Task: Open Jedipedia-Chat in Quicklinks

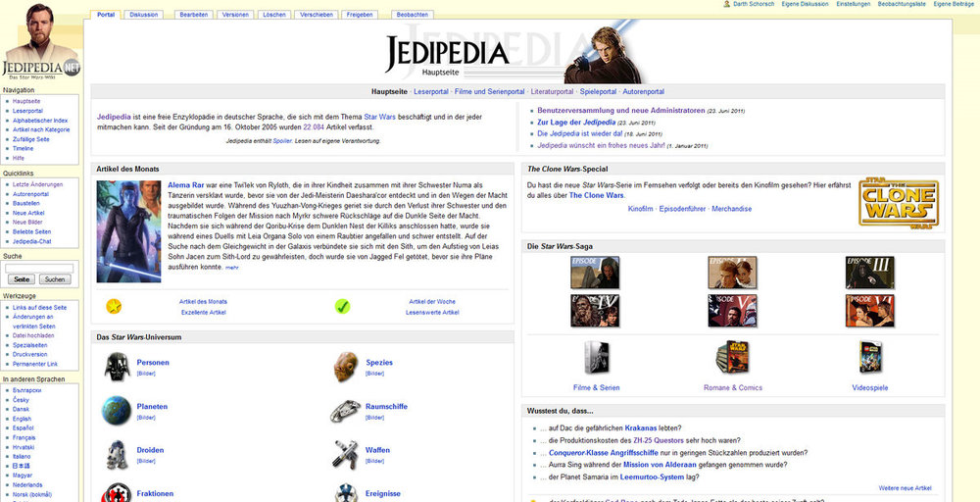Action: tap(32, 241)
